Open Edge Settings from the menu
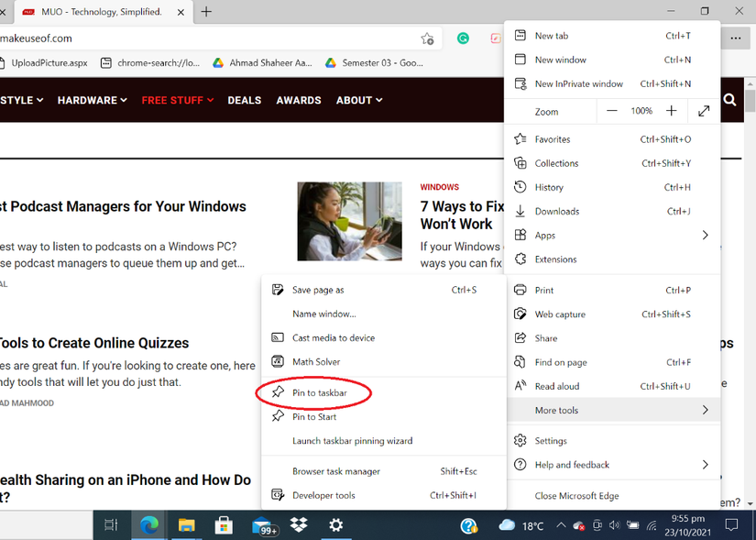 coord(612,441)
